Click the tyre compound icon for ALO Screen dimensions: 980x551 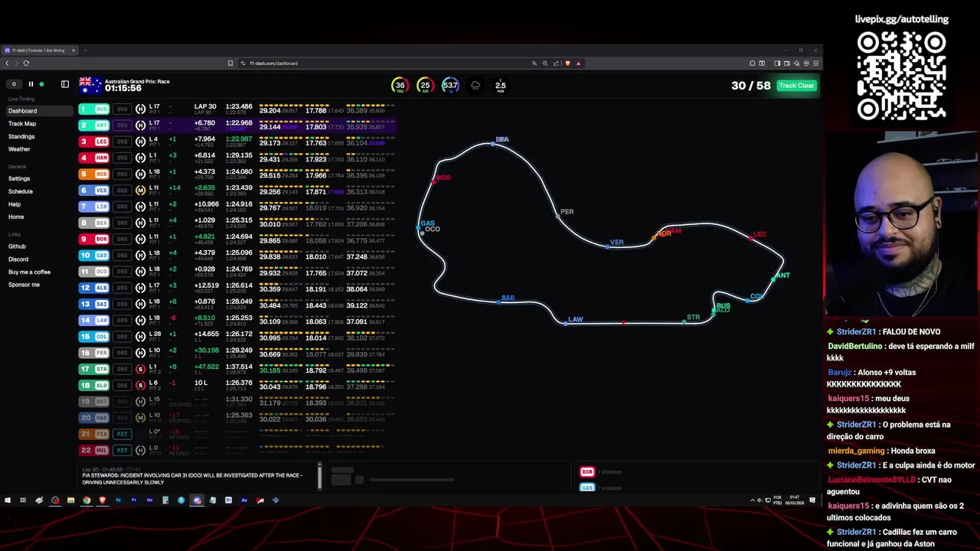tap(140, 386)
